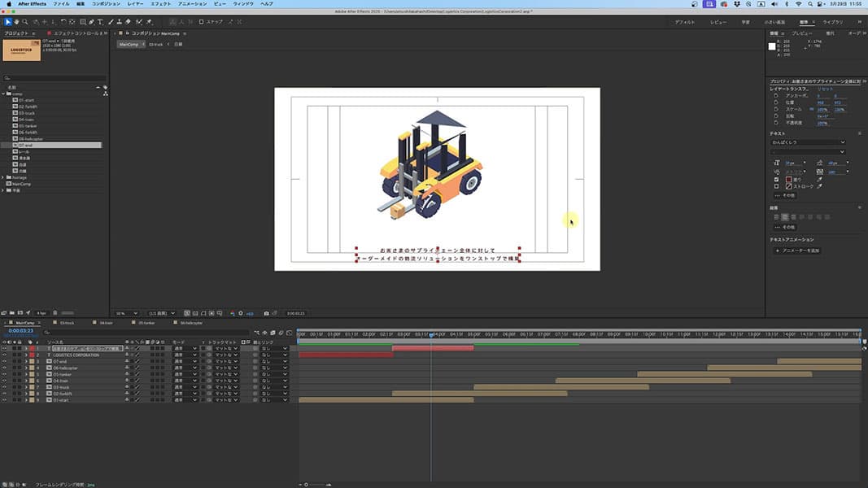This screenshot has height=488, width=868.
Task: Click the red fill color swatch
Action: (788, 179)
